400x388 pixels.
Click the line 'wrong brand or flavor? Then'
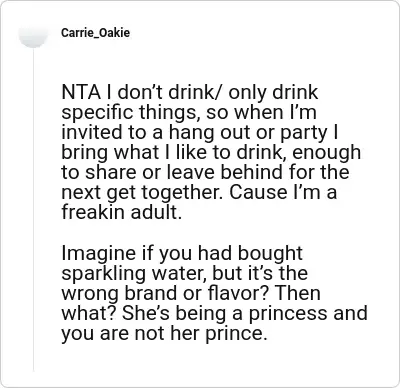pos(191,293)
